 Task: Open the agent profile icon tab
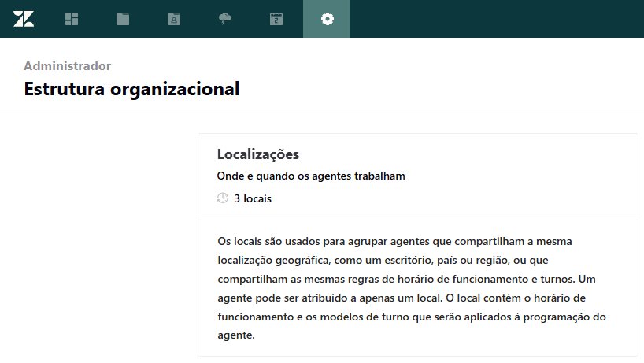[174, 19]
